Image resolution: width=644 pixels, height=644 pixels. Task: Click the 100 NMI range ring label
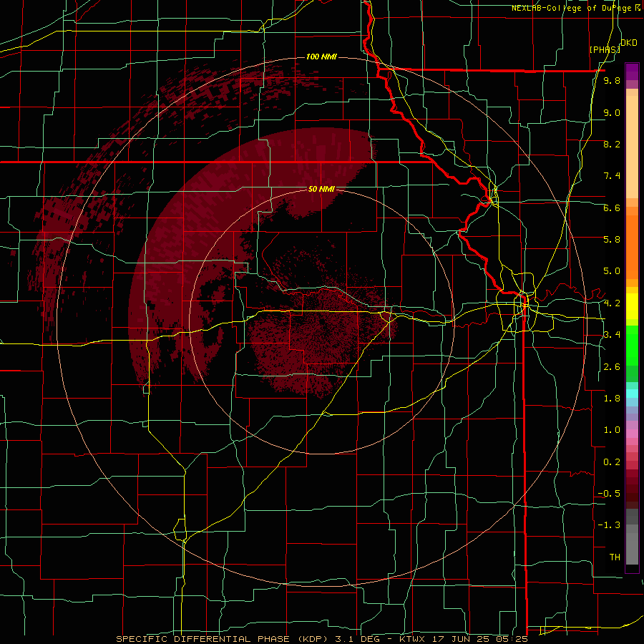point(321,57)
